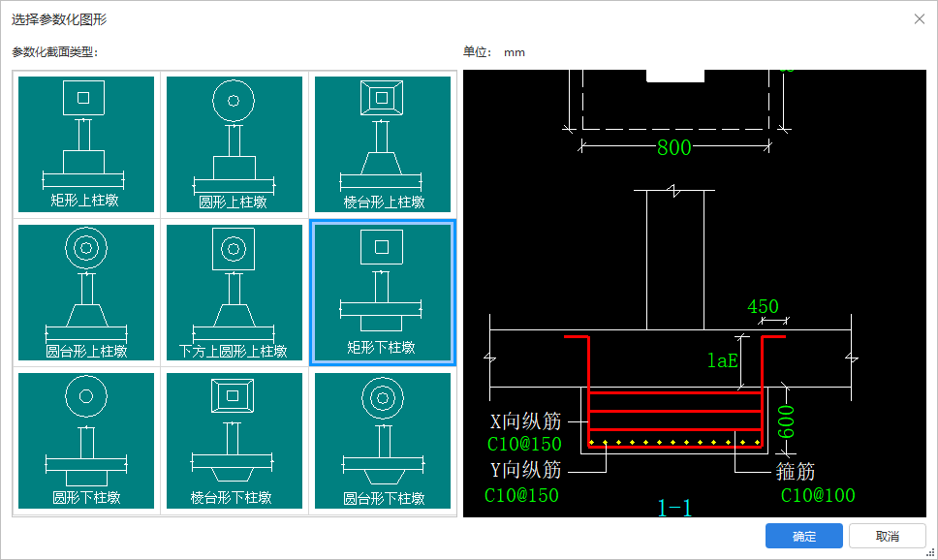The height and width of the screenshot is (560, 938).
Task: Select the 下方上圆形上柱墩 section type
Action: pyautogui.click(x=234, y=293)
